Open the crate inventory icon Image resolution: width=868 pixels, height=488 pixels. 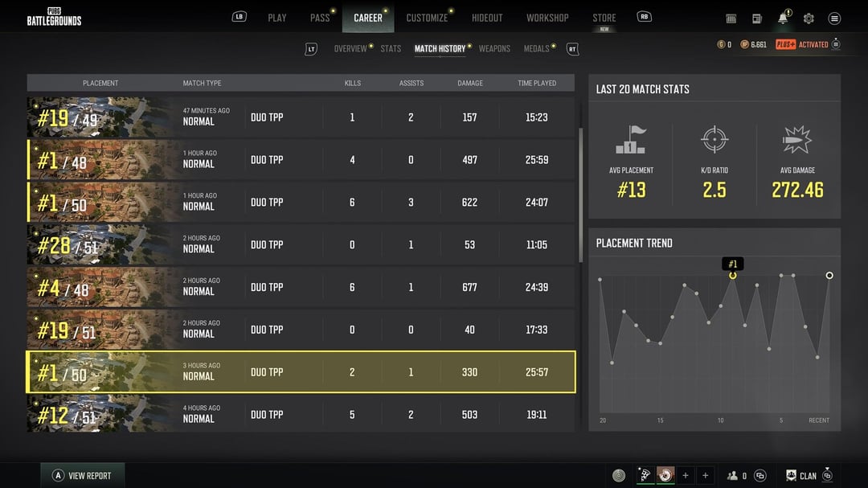731,18
